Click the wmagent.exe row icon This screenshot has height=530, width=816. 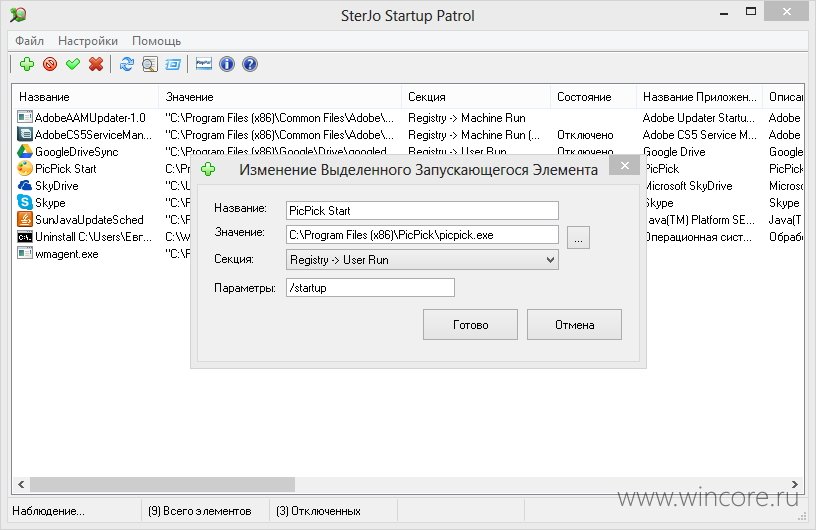[24, 254]
